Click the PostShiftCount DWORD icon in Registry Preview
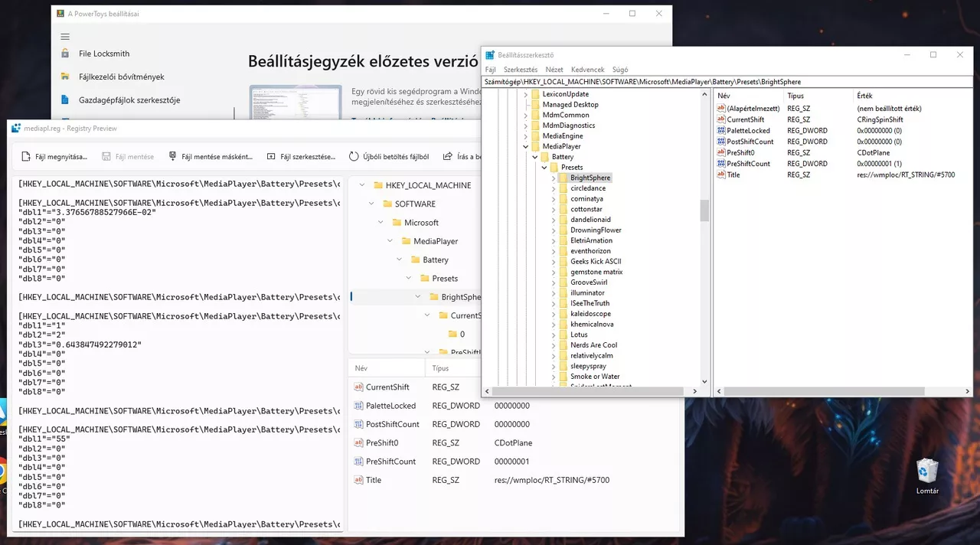The height and width of the screenshot is (545, 980). pyautogui.click(x=359, y=424)
